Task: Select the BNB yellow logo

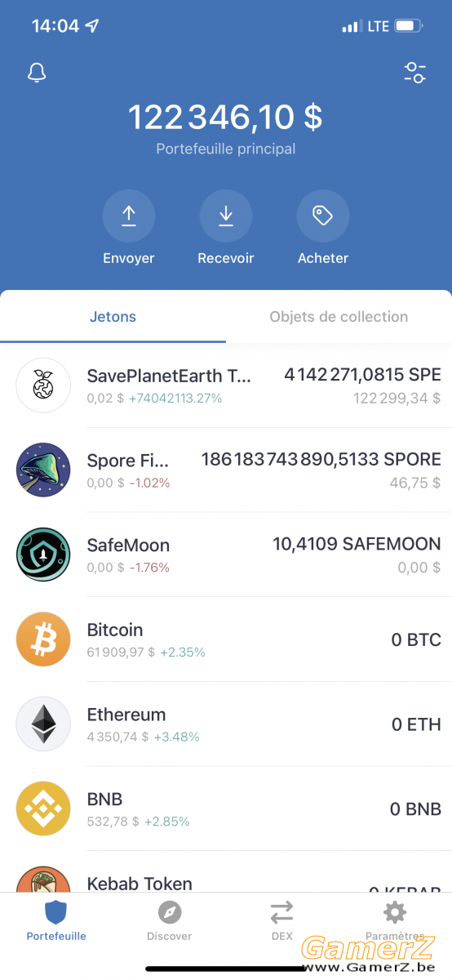Action: tap(43, 808)
